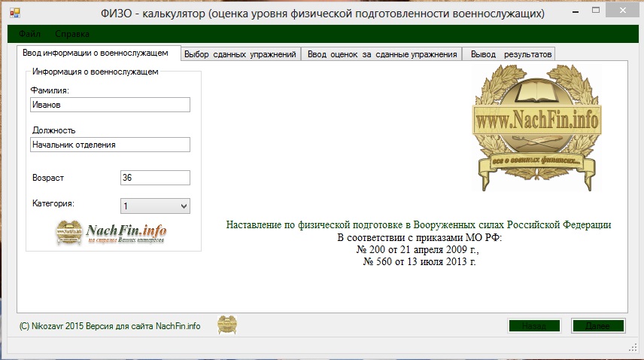Click the window resize grip corner
This screenshot has height=360, width=644.
tap(633, 348)
